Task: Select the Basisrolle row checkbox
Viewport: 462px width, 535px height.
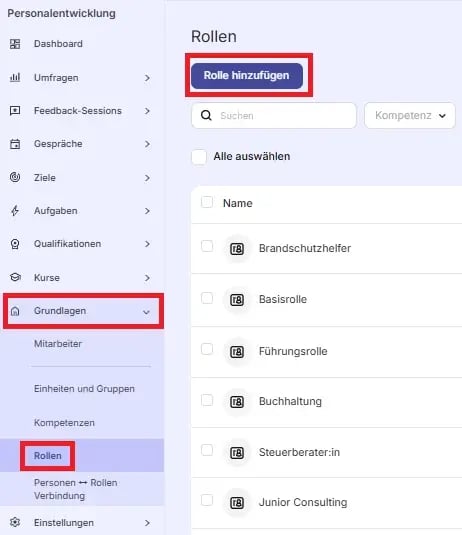Action: click(x=207, y=298)
